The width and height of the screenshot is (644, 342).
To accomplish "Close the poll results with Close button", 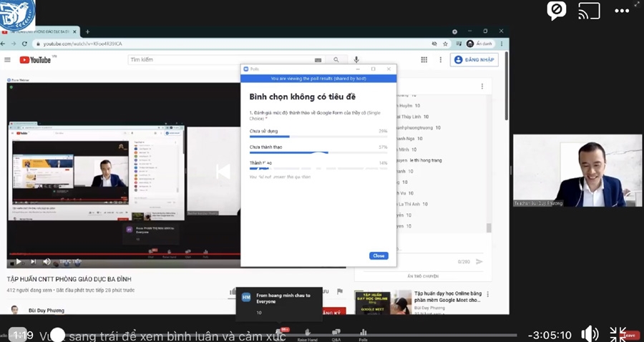I will pyautogui.click(x=379, y=255).
